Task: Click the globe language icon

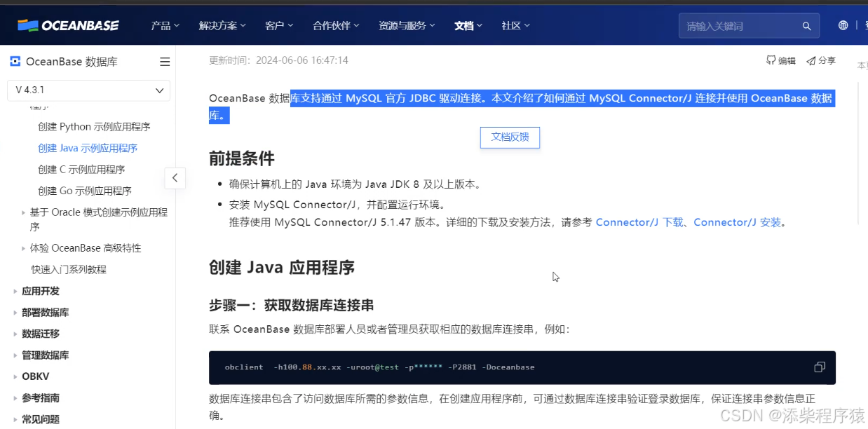Action: pos(843,25)
